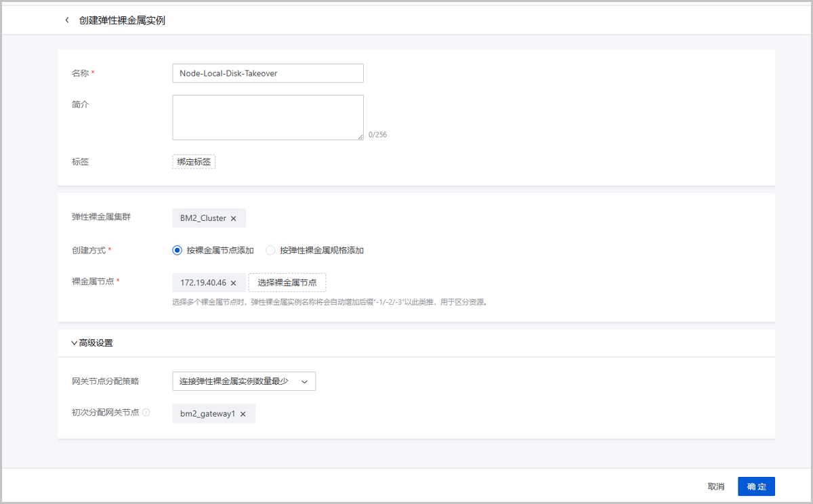Viewport: 813px width, 504px height.
Task: Remove bare metal node 172.19.40.46
Action: pyautogui.click(x=234, y=282)
